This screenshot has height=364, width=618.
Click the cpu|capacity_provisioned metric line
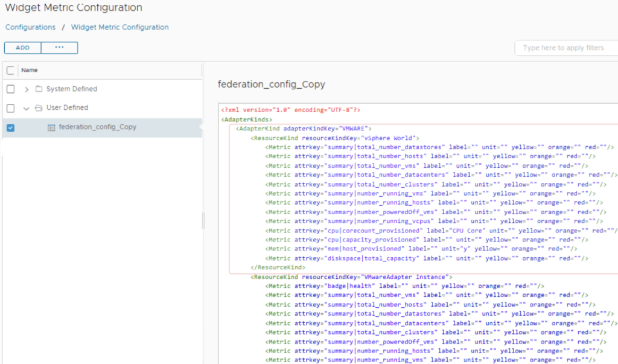427,240
